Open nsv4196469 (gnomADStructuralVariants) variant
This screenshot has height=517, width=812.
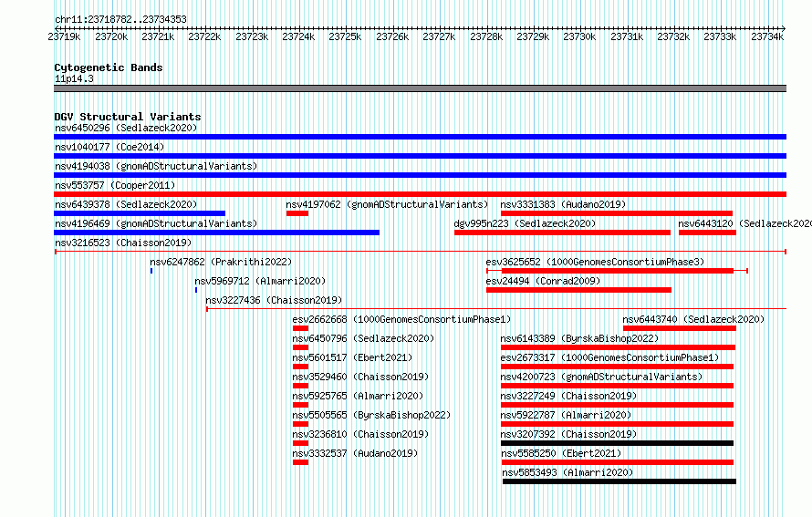(156, 223)
